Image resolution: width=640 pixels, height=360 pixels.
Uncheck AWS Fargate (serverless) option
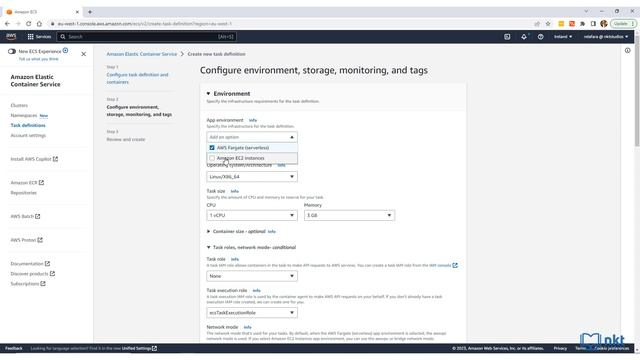[x=212, y=148]
